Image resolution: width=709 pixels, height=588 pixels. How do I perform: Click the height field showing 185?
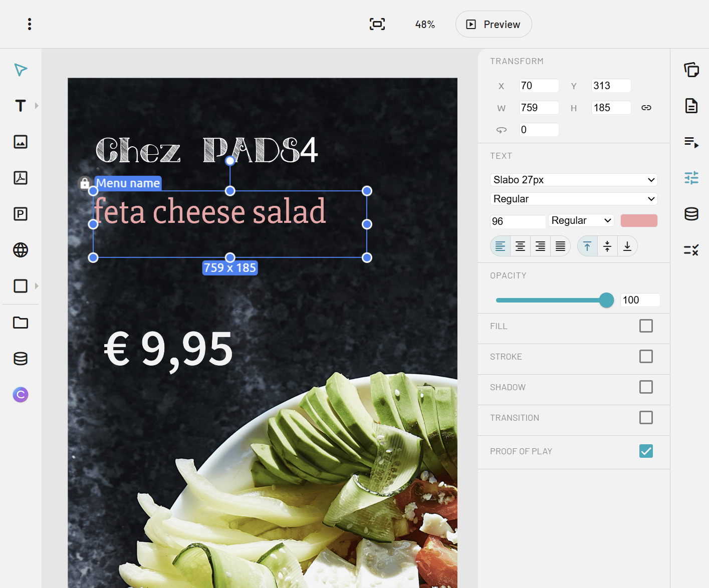(611, 108)
